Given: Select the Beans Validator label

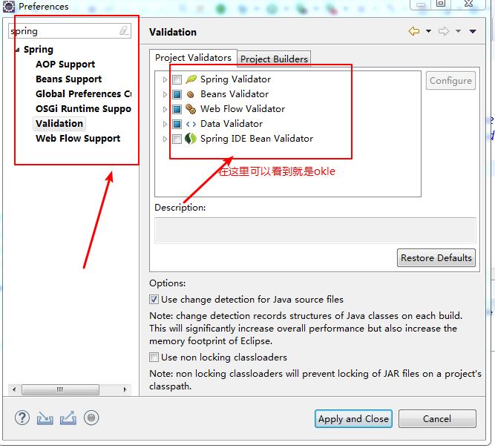Looking at the screenshot, I should click(235, 94).
